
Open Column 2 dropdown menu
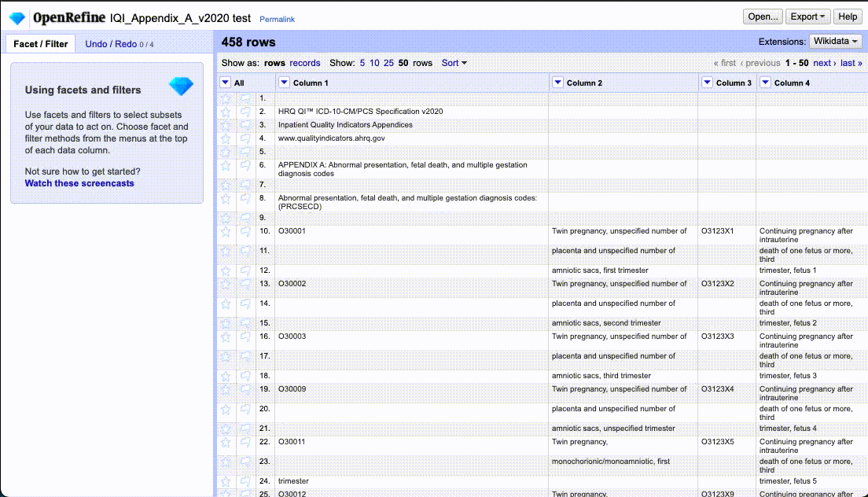pyautogui.click(x=557, y=83)
